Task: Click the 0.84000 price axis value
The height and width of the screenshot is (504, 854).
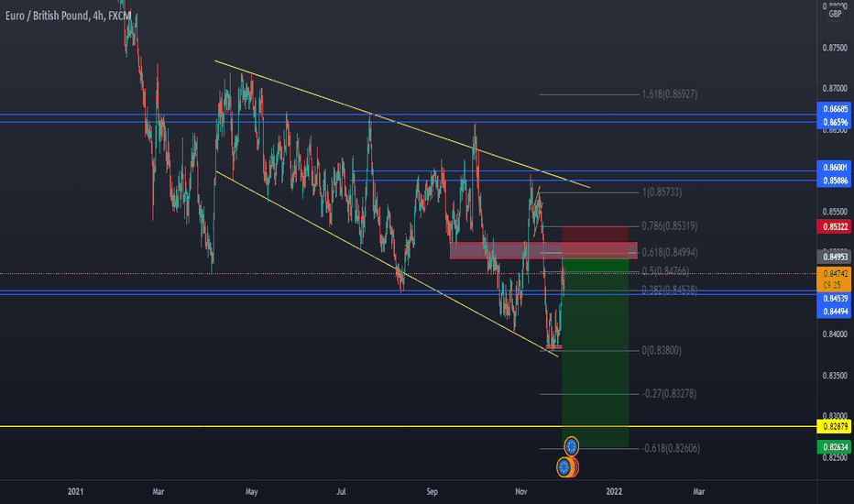Action: coord(835,334)
